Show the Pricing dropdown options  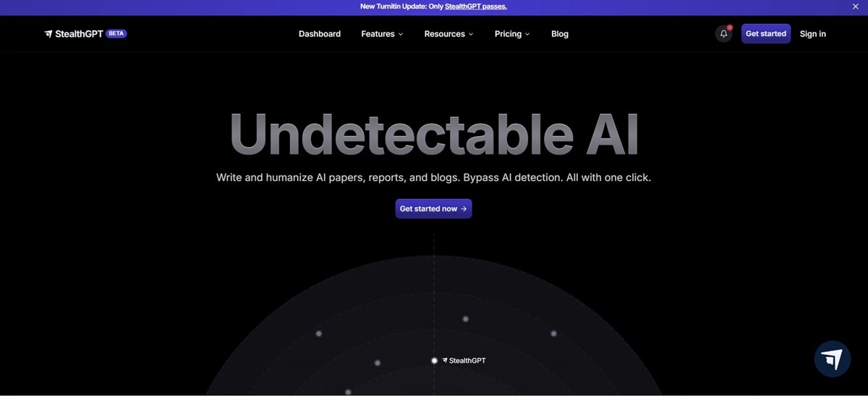click(512, 34)
